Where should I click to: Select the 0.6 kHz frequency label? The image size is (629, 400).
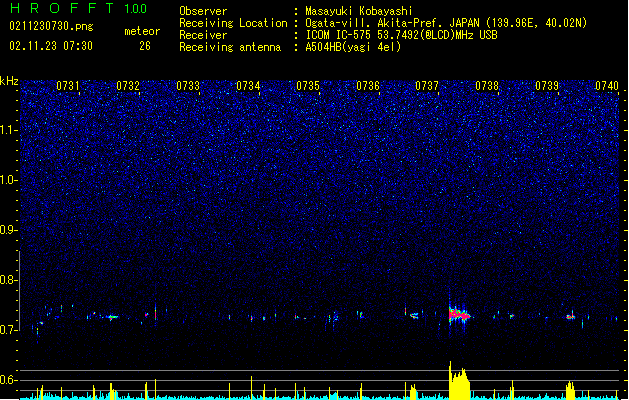(8, 380)
